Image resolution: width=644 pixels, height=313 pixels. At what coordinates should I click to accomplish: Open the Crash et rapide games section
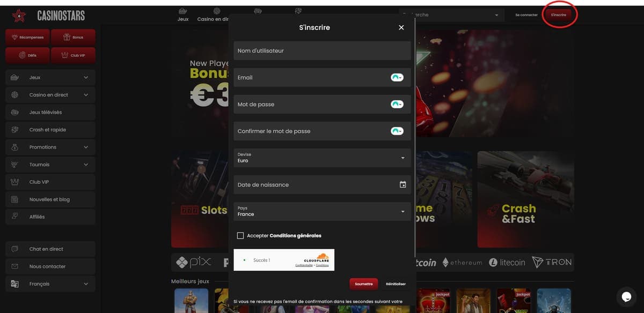tap(50, 129)
